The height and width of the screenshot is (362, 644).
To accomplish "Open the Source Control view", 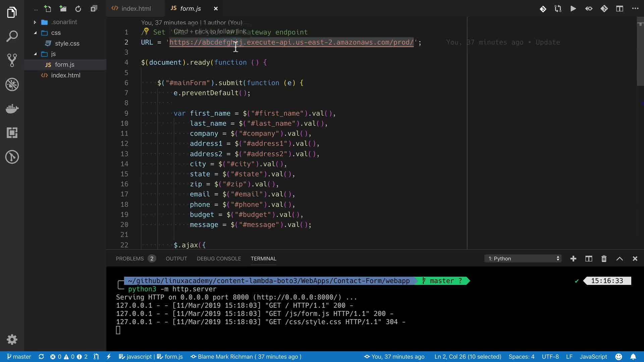I will coord(12,60).
